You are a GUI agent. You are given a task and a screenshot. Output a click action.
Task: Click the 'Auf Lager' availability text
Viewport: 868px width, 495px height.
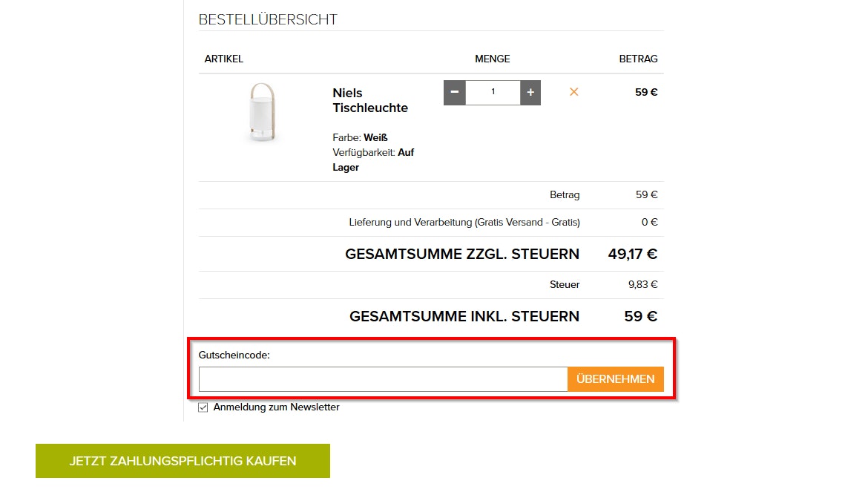click(x=373, y=160)
